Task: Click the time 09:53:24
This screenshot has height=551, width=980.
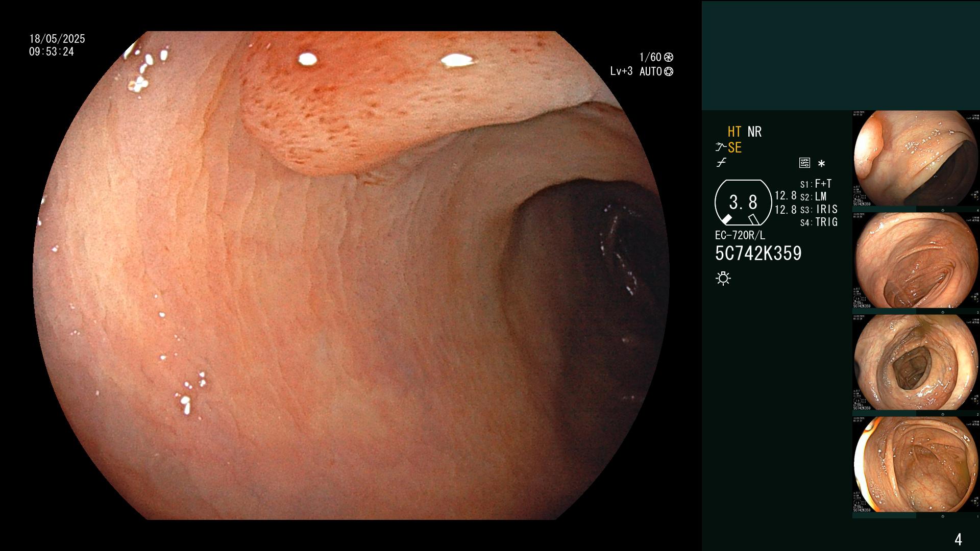Action: (52, 52)
